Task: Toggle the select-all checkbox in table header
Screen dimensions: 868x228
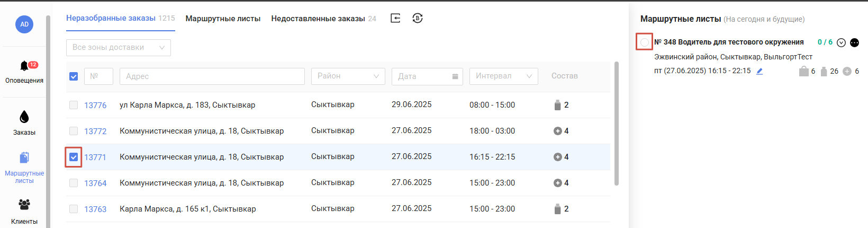Action: click(74, 76)
